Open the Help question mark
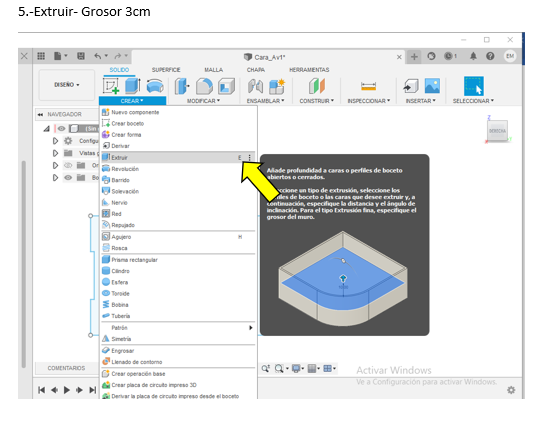Viewport: 554px width, 424px height. pyautogui.click(x=490, y=56)
